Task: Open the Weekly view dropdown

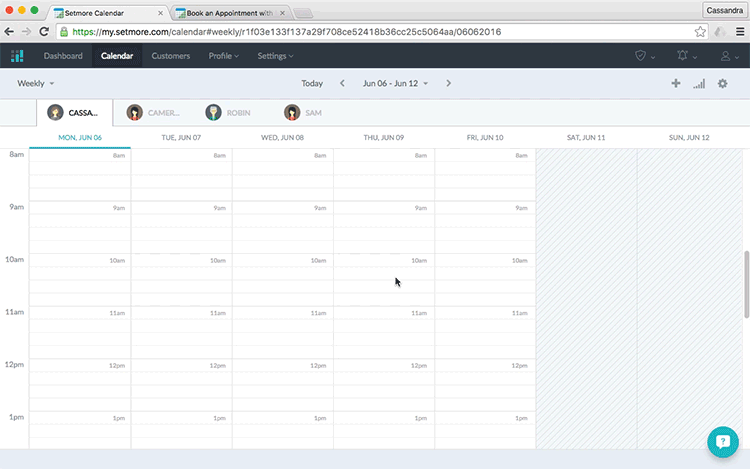Action: pyautogui.click(x=35, y=83)
